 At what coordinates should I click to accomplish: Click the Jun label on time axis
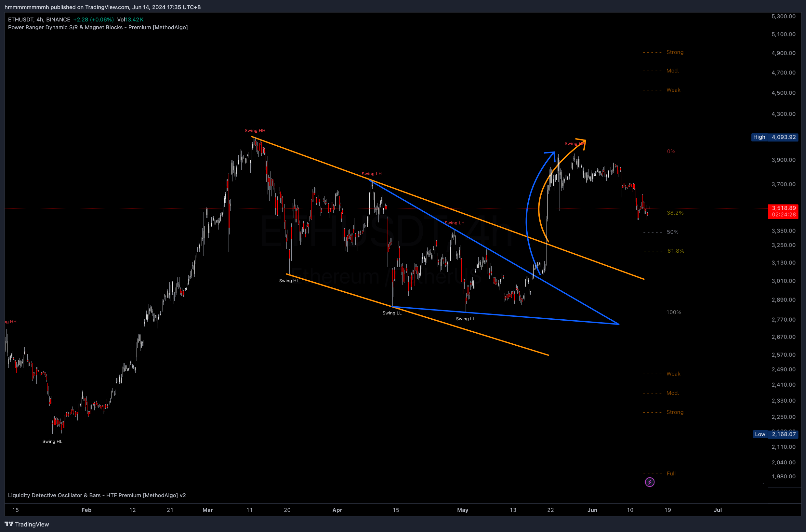click(x=592, y=510)
